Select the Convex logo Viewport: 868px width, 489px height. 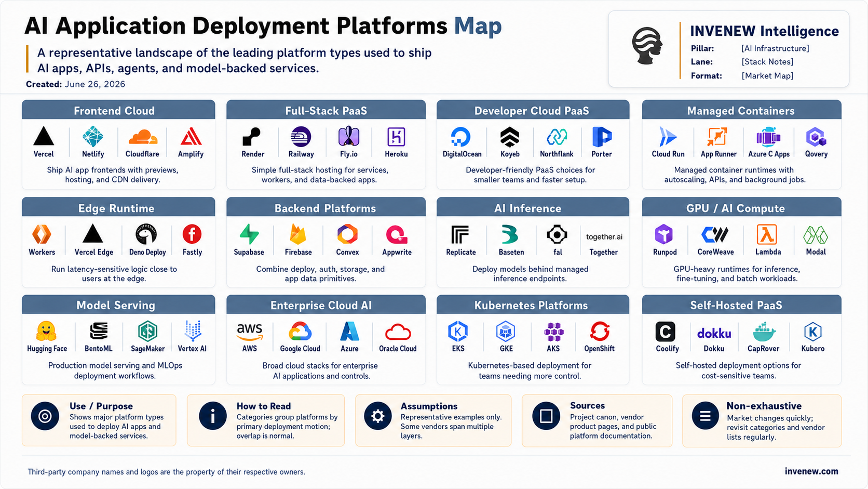click(347, 234)
